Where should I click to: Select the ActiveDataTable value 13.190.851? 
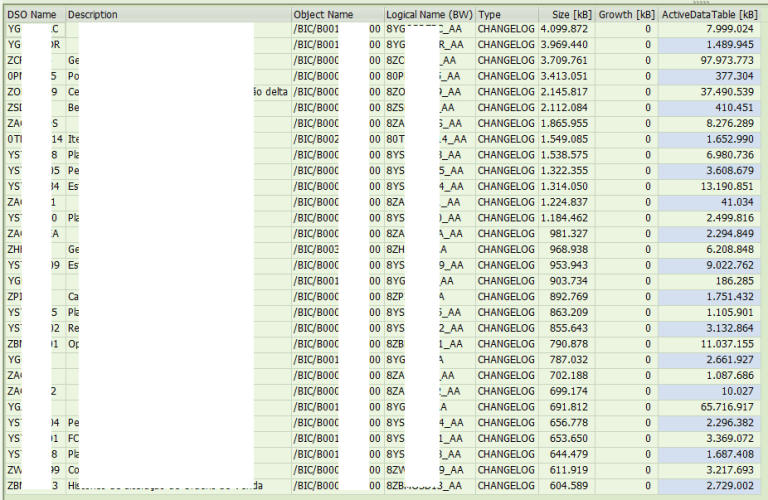tap(720, 185)
